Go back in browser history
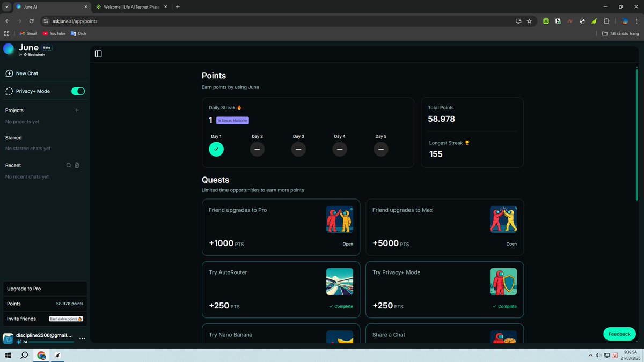644x362 pixels. click(8, 21)
